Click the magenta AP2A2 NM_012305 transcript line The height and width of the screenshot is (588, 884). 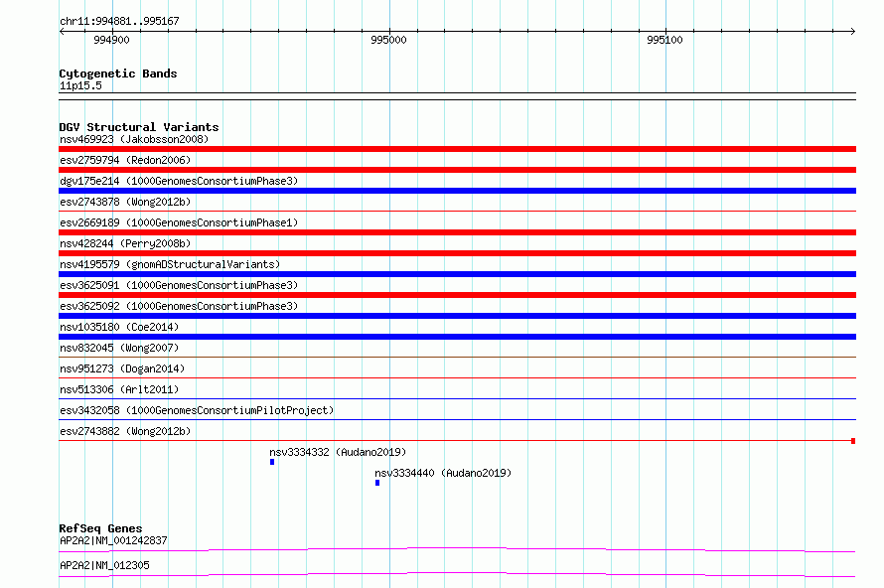click(x=457, y=574)
